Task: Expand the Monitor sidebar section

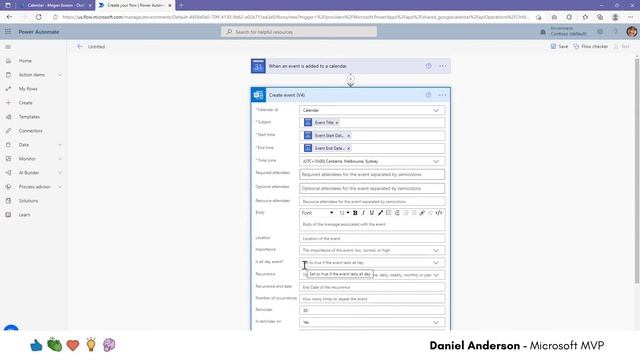Action: tap(60, 159)
